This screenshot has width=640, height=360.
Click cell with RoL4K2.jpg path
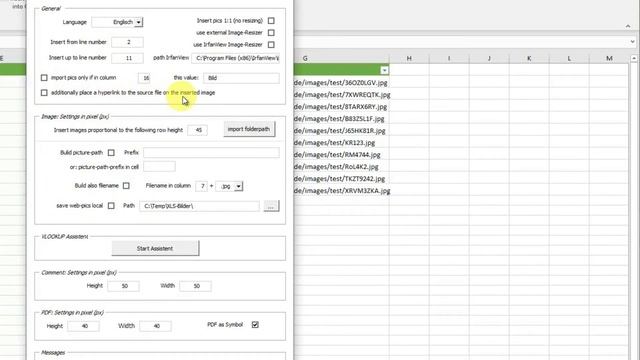pyautogui.click(x=341, y=167)
